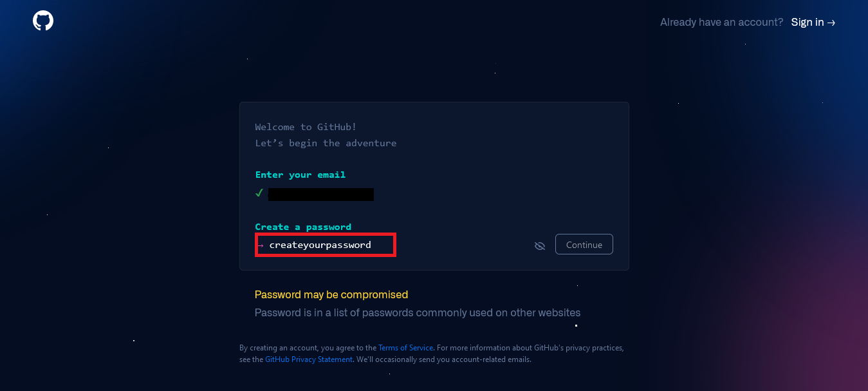Select the redacted email entry field
868x391 pixels.
coord(321,194)
